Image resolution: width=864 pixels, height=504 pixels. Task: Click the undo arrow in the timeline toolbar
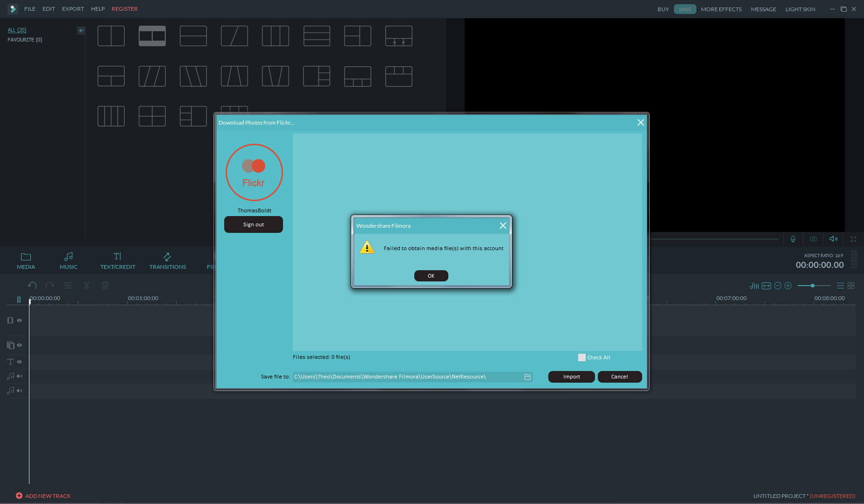pyautogui.click(x=32, y=285)
